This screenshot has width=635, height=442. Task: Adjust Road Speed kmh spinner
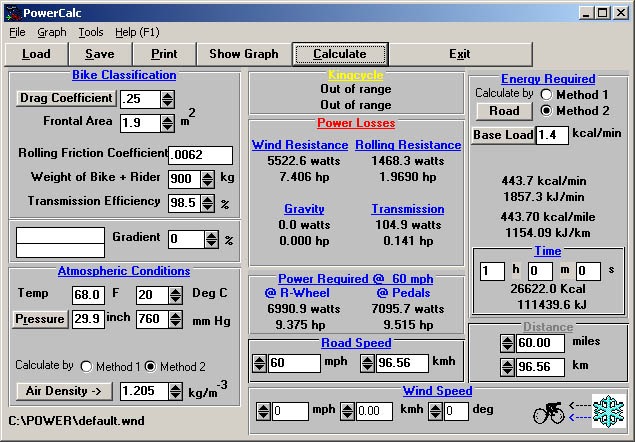(x=368, y=363)
